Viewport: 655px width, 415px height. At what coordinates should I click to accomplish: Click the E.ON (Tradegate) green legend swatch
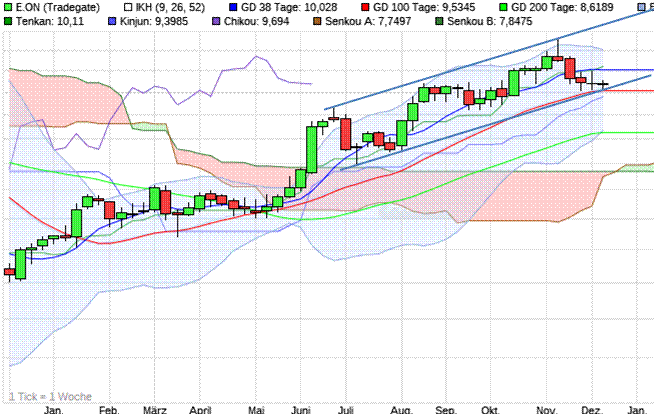pos(7,8)
